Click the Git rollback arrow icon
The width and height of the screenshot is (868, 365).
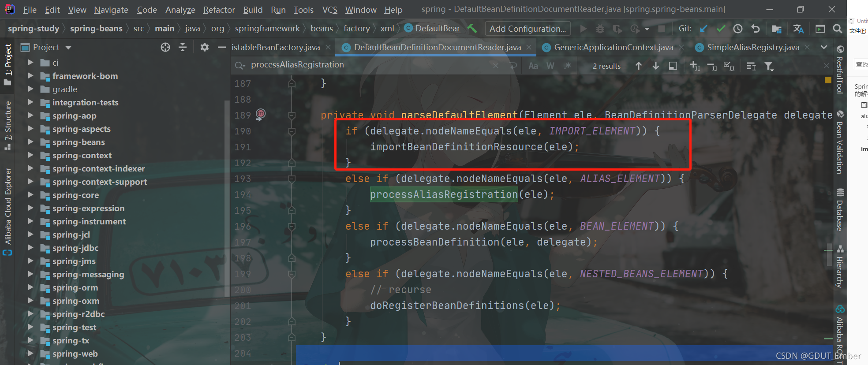[x=756, y=29]
